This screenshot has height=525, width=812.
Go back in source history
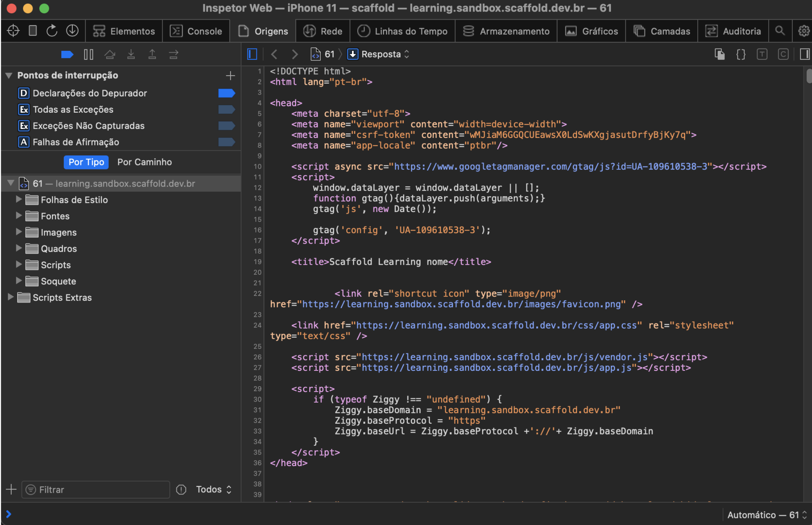coord(274,55)
